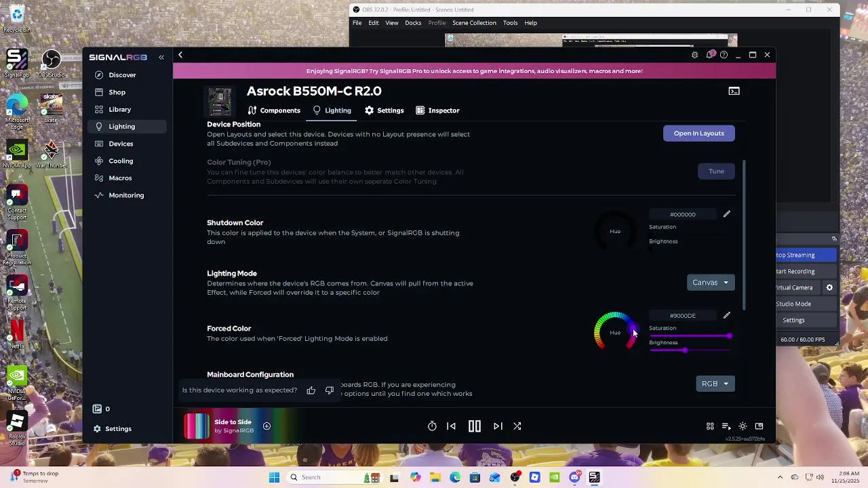Open the bug report icon in title bar

[x=694, y=55]
